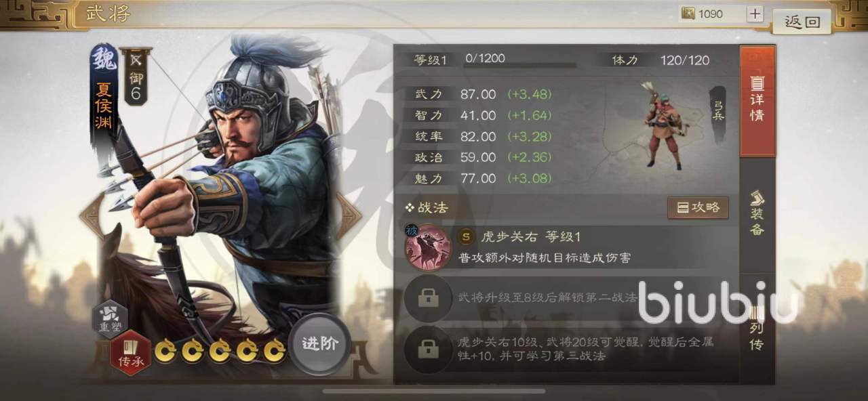The image size is (868, 401).
Task: Tap the last gold star rank icon
Action: click(274, 350)
